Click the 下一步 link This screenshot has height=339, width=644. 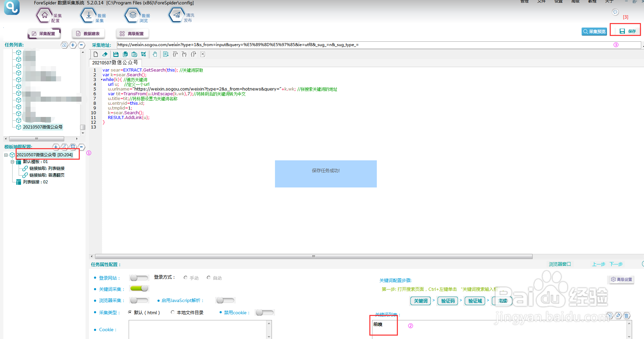615,264
